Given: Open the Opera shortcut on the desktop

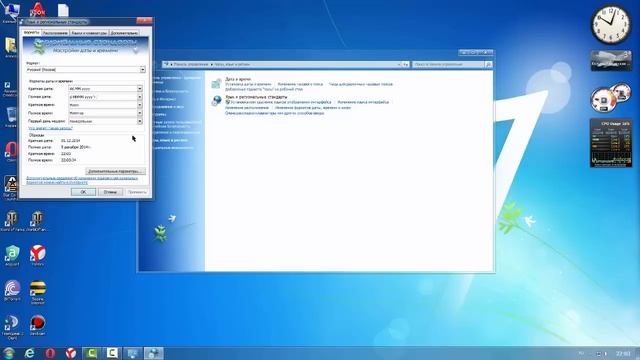Looking at the screenshot, I should pos(11,151).
